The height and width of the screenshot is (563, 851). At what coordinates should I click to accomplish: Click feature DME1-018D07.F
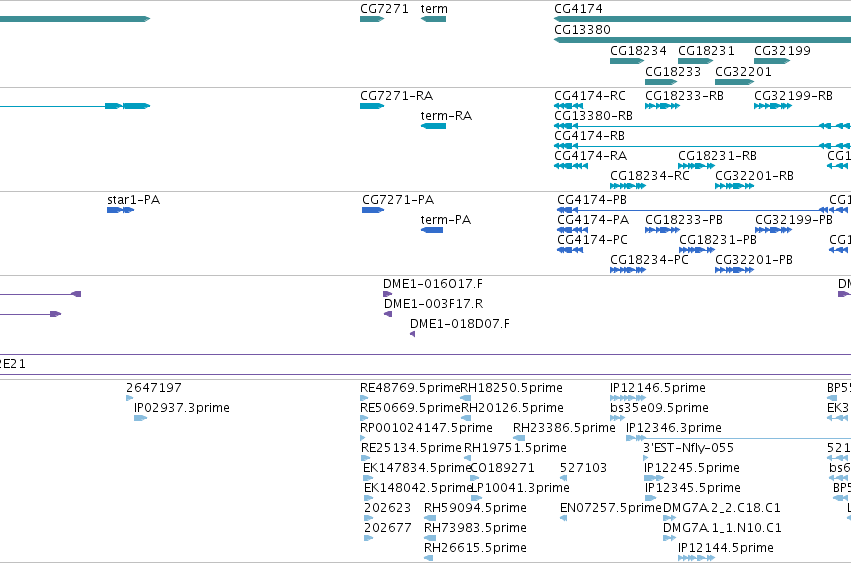coord(412,334)
